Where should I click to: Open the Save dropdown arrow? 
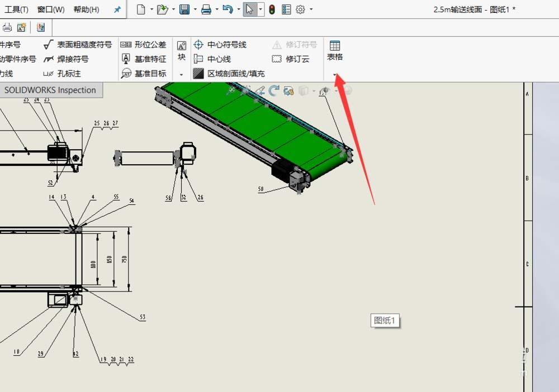[x=195, y=9]
